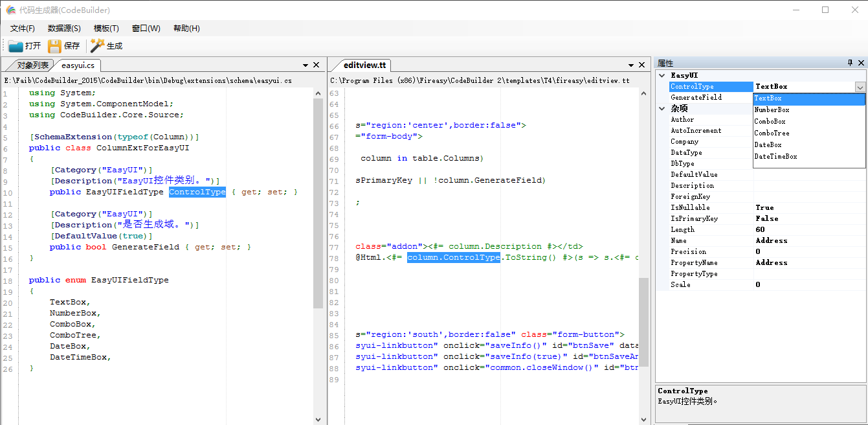The height and width of the screenshot is (425, 868).
Task: Close the editview.tt editor pane
Action: 641,65
